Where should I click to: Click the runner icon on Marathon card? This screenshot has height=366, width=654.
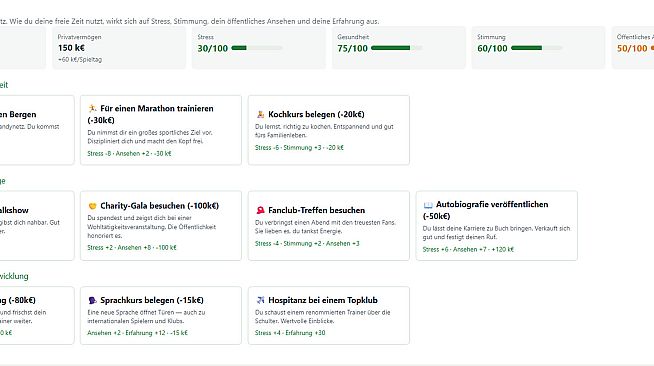92,108
